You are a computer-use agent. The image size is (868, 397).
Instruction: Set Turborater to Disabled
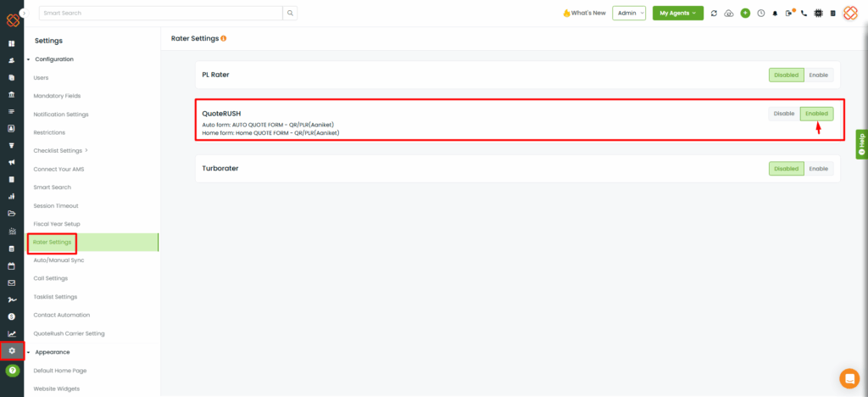click(x=786, y=169)
